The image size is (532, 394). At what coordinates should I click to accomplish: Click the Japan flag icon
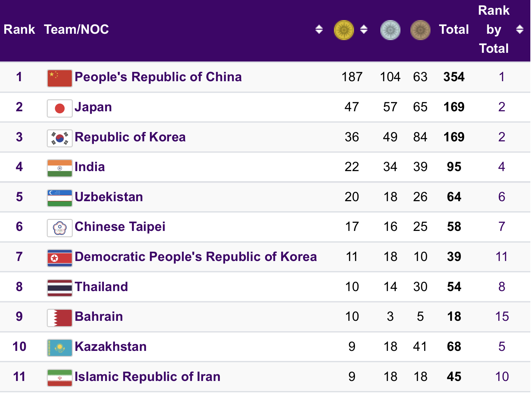[x=60, y=108]
